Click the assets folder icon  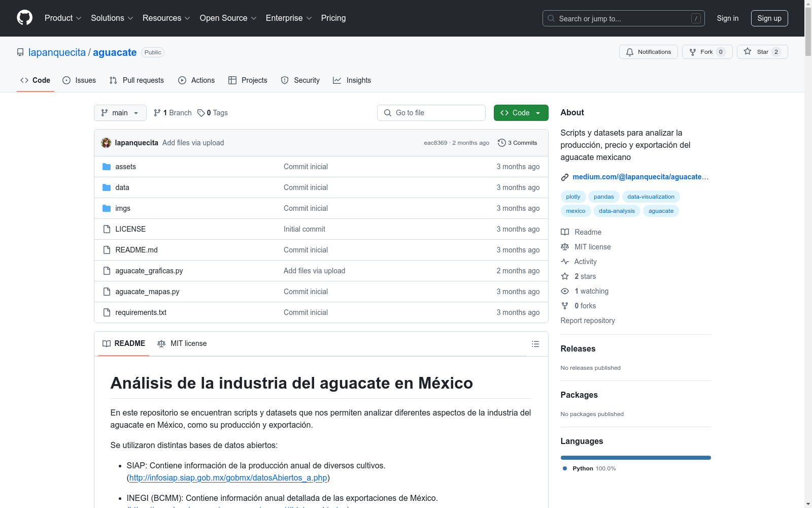tap(107, 167)
